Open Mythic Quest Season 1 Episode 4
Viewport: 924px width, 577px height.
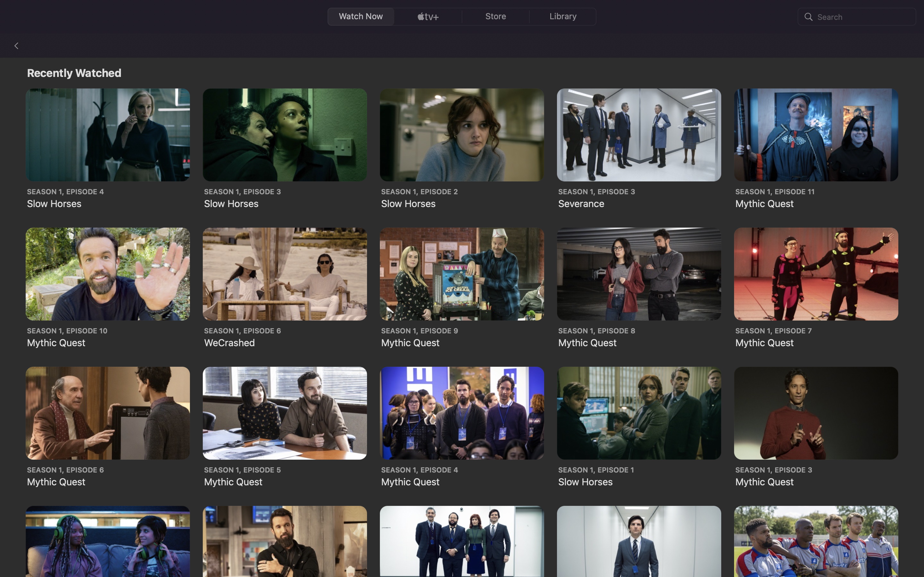tap(462, 413)
